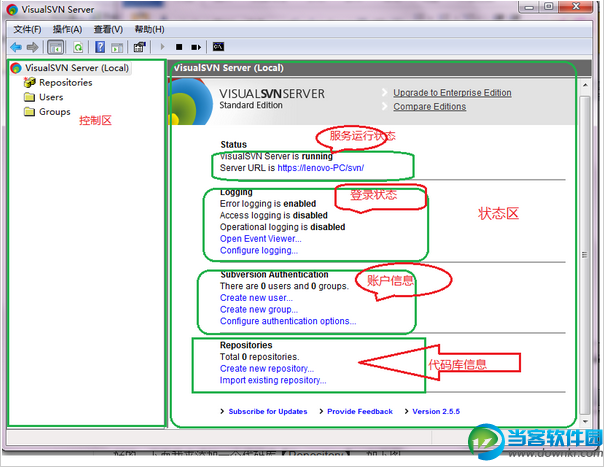604x467 pixels.
Task: Click the Stop service square icon
Action: pyautogui.click(x=179, y=47)
